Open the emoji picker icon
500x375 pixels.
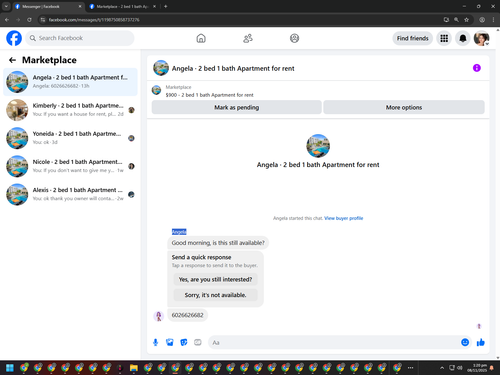(465, 342)
